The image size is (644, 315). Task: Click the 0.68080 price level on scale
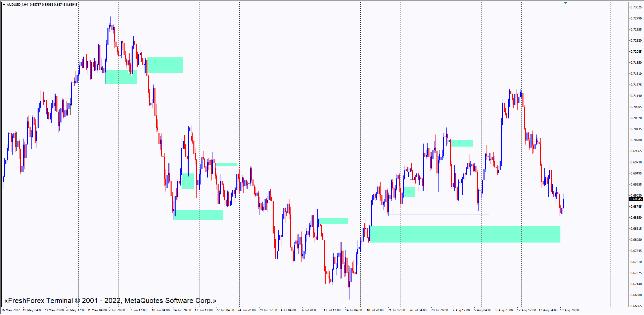(x=636, y=240)
